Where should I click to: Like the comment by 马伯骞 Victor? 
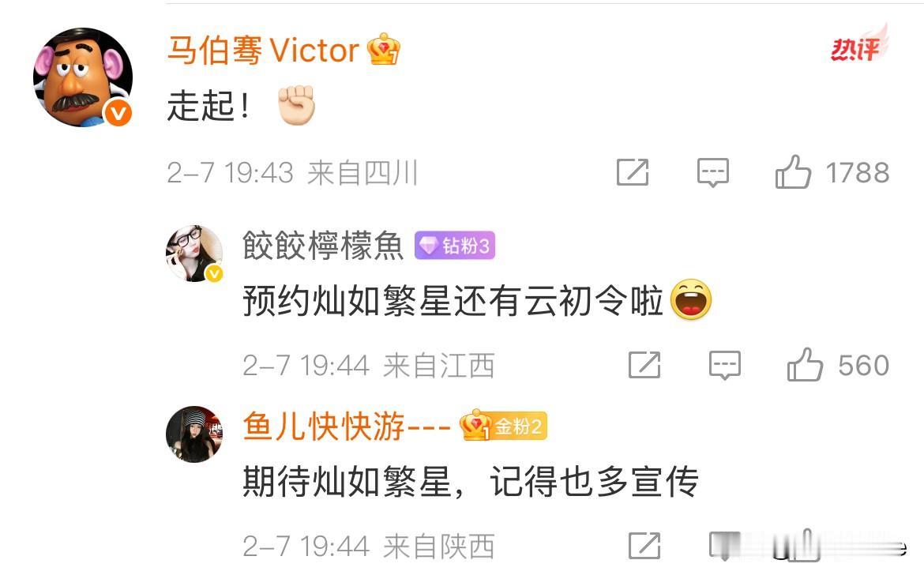793,172
